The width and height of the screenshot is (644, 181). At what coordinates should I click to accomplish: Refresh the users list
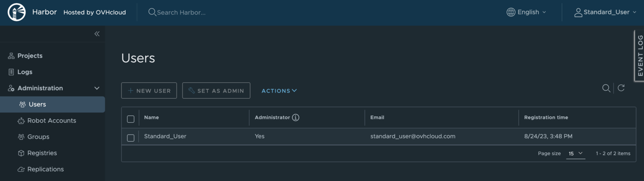point(621,88)
